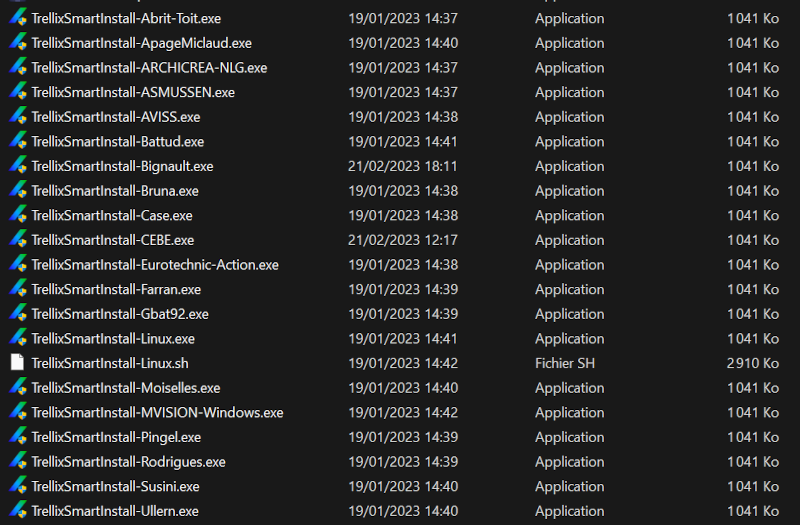800x525 pixels.
Task: Click the icon beside TrellixSmartInstall-AVISS.exe
Action: coord(17,117)
